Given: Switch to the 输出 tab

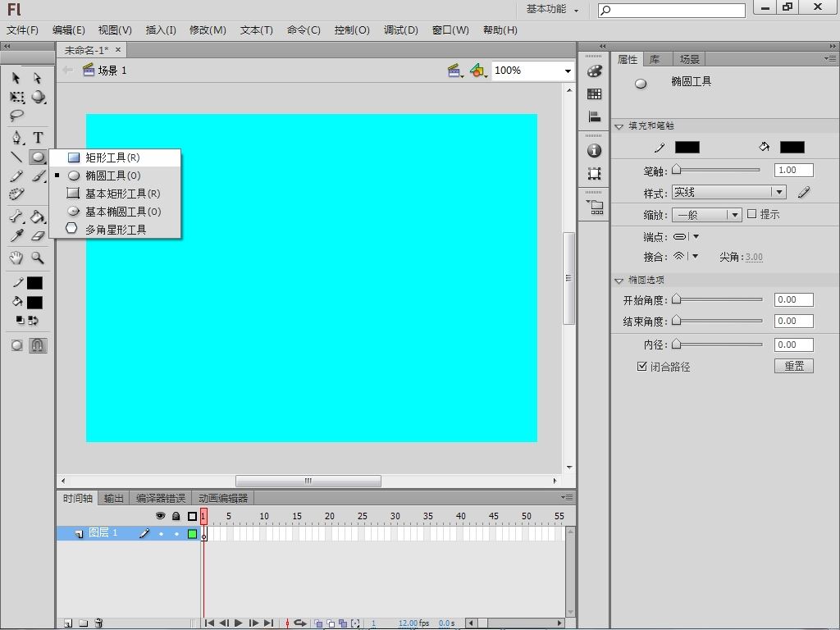Looking at the screenshot, I should (113, 498).
